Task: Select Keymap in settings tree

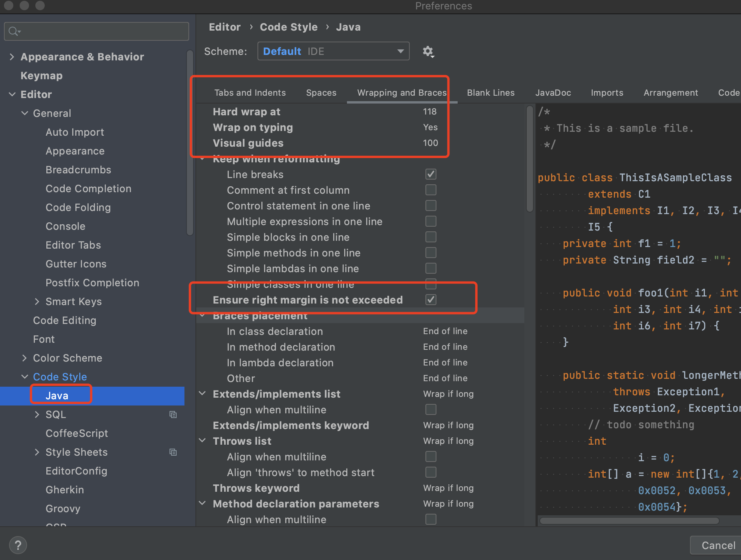Action: pos(42,76)
